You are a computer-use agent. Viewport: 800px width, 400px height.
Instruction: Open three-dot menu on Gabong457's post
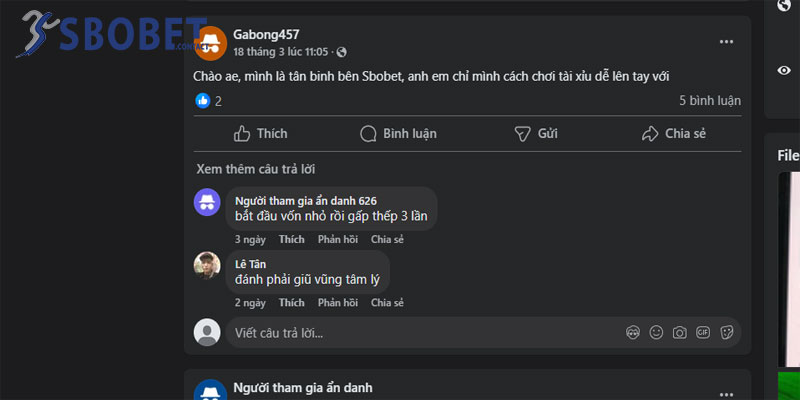[727, 42]
